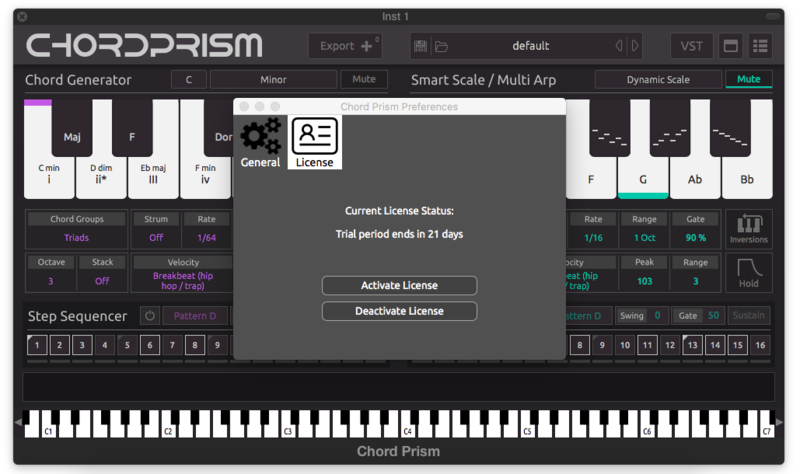Play the C min i chord key
The image size is (800, 474).
click(49, 176)
